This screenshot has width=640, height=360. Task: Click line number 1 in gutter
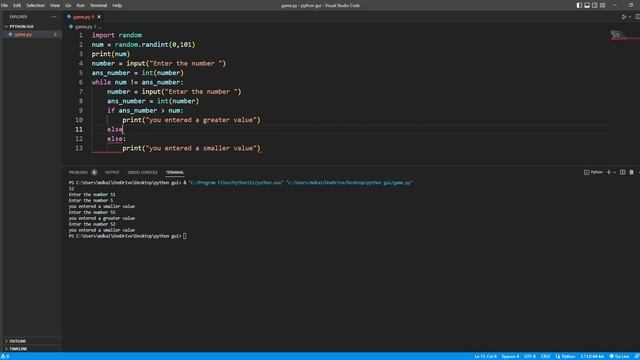click(x=80, y=35)
